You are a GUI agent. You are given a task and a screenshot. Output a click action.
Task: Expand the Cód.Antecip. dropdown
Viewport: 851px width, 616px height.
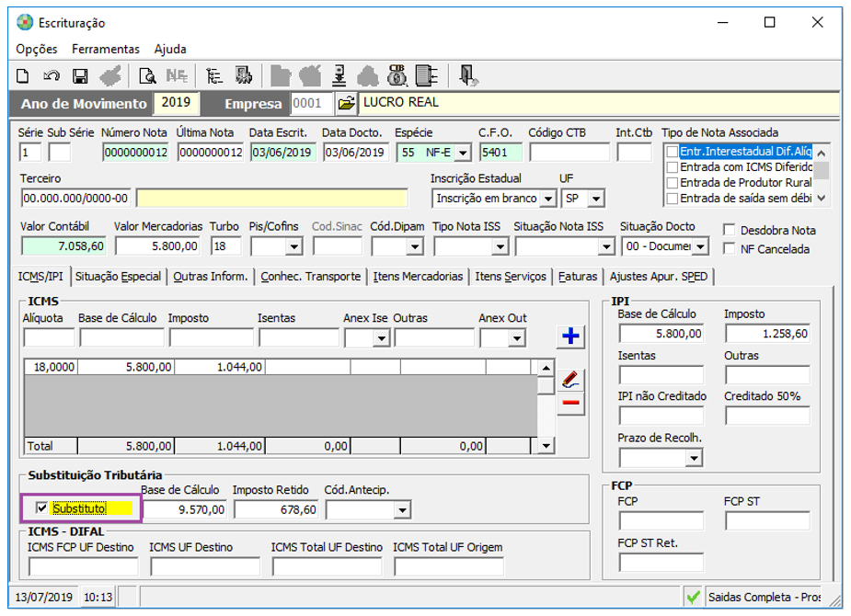(x=401, y=509)
